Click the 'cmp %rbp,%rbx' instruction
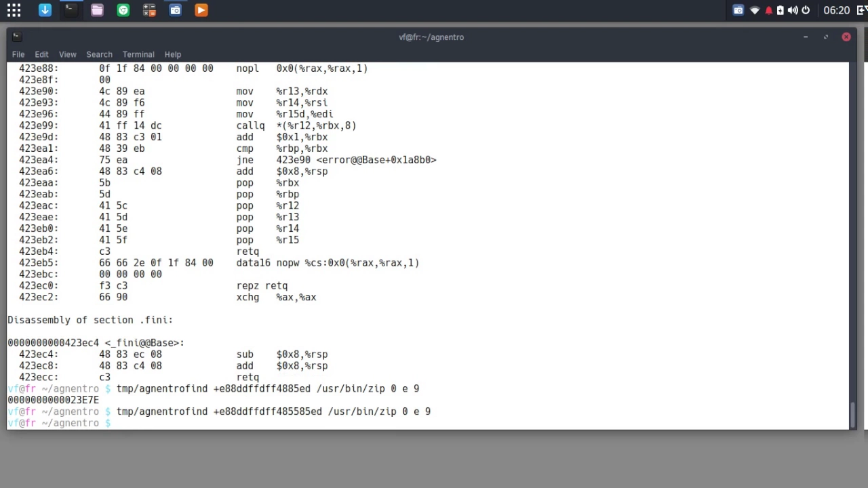Screen dimensions: 868x488 click(x=282, y=148)
